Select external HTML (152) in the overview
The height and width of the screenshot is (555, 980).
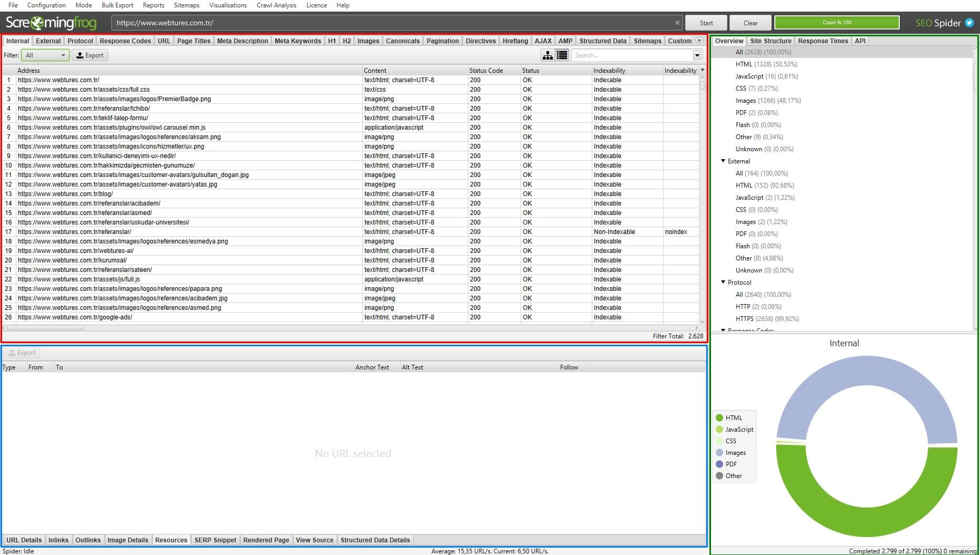click(765, 186)
